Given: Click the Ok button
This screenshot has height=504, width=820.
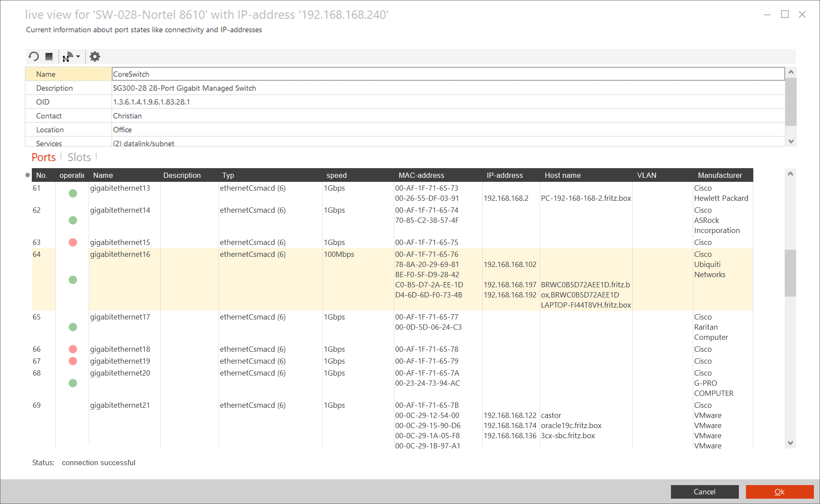Looking at the screenshot, I should (x=779, y=492).
